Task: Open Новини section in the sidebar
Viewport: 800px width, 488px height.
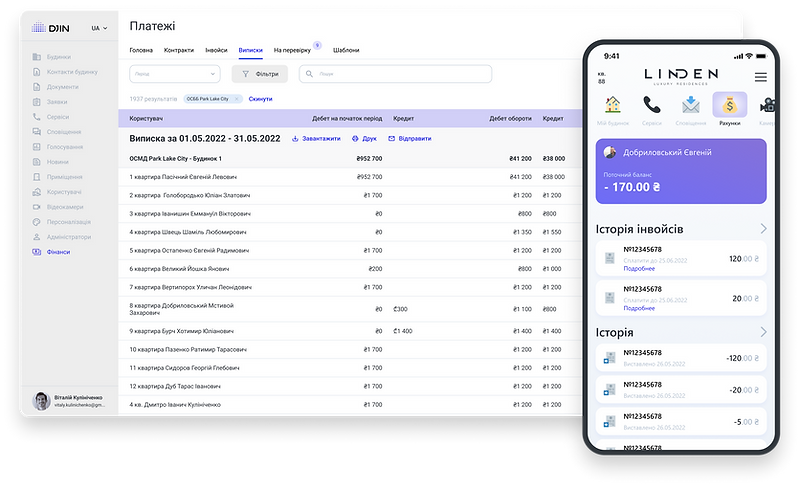Action: pyautogui.click(x=51, y=162)
